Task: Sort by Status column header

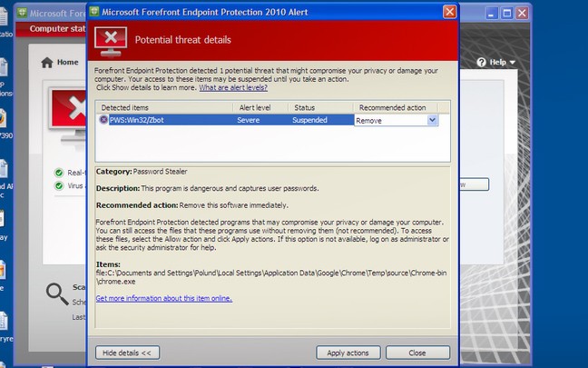Action: (x=320, y=108)
